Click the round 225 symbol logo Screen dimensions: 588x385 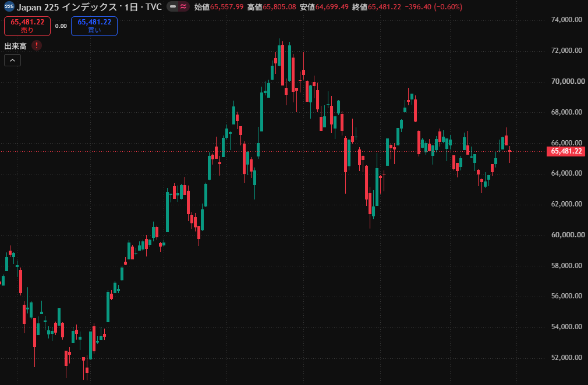[x=9, y=7]
